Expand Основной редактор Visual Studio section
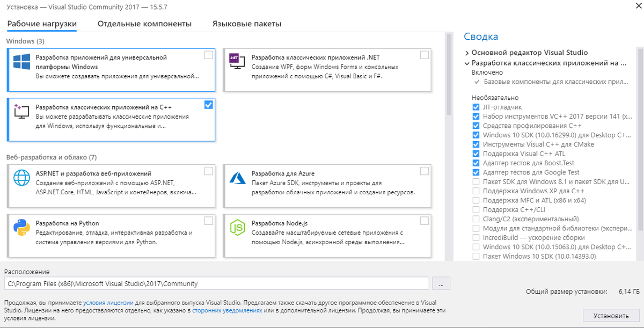 coord(467,53)
